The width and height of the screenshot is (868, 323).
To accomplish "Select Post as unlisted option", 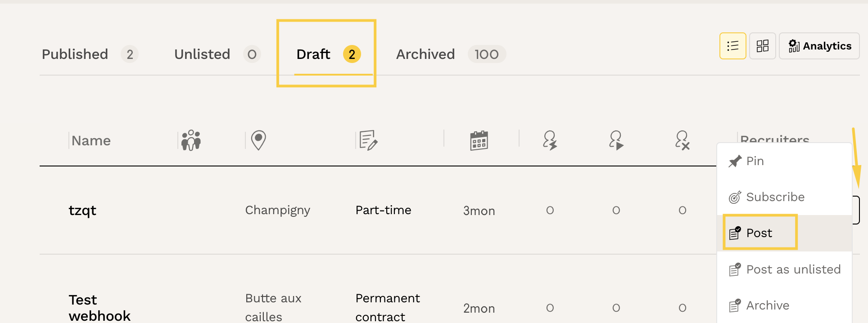I will click(x=793, y=269).
